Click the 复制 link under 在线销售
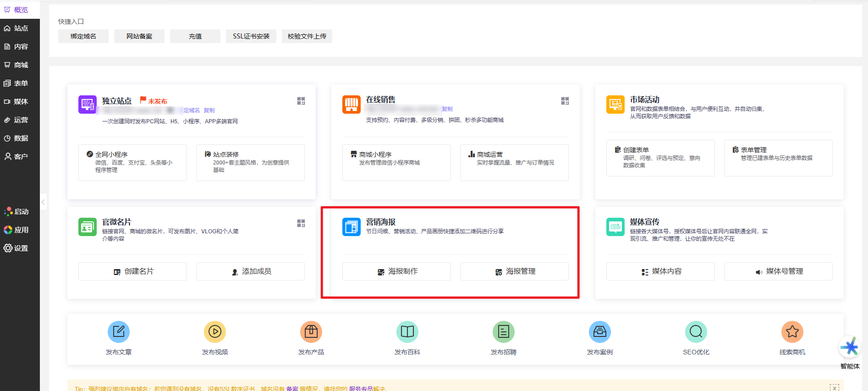This screenshot has height=391, width=868. tap(447, 109)
